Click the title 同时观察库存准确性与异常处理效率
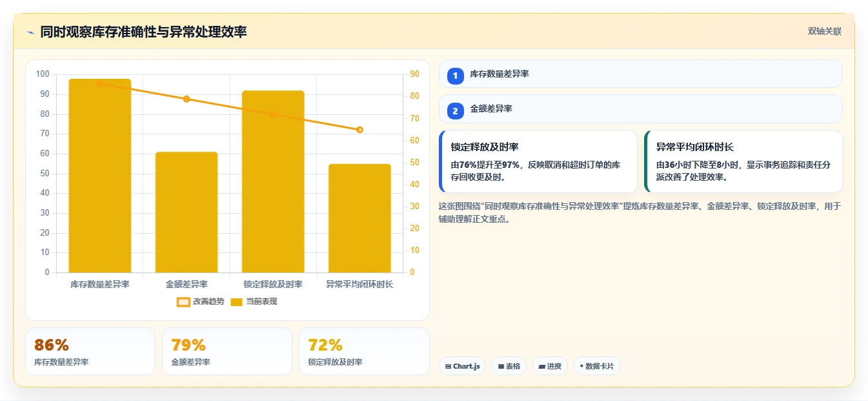Screen dimensions: 868x401 143,32
